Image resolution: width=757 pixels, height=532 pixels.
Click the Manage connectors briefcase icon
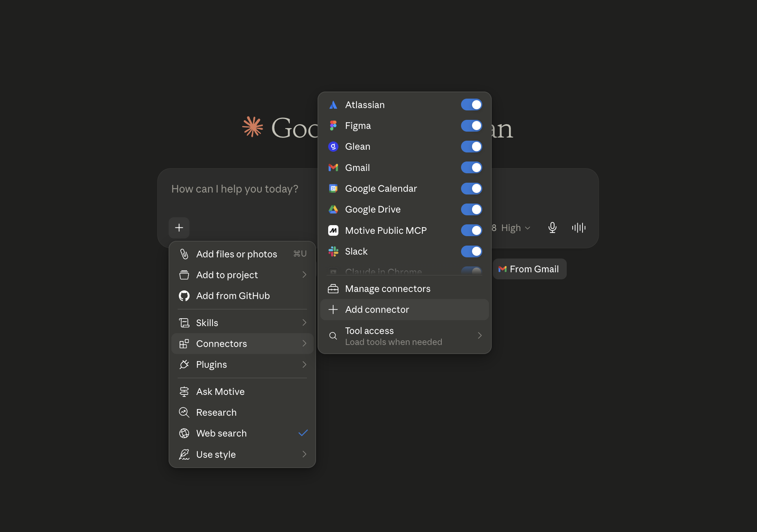[333, 289]
